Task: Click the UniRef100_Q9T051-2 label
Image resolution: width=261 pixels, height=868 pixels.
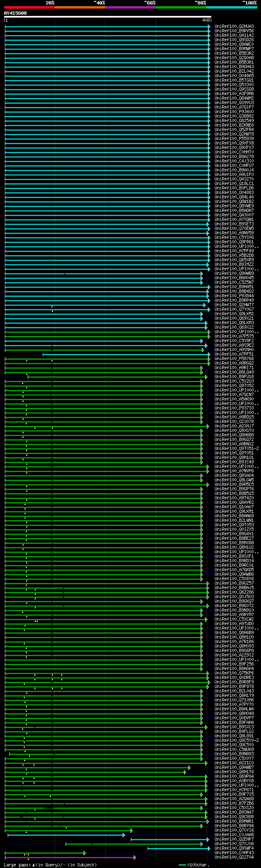Action: (x=237, y=449)
